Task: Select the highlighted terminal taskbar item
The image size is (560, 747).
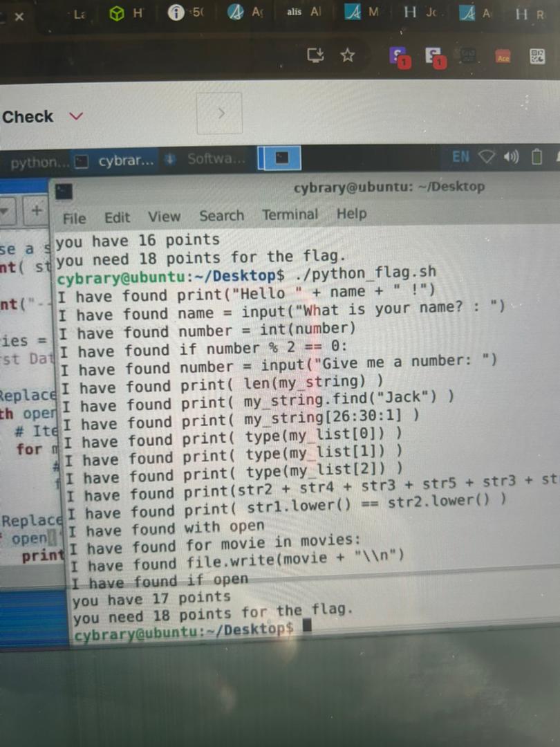Action: (281, 158)
